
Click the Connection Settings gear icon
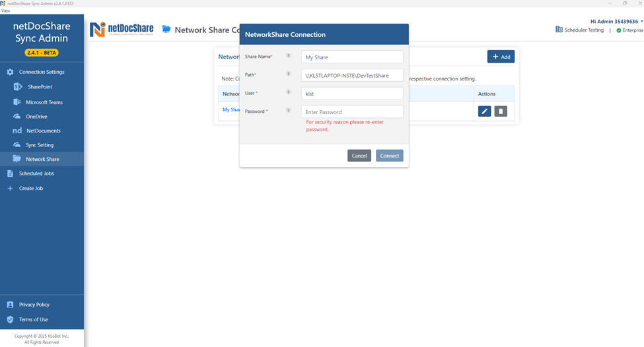(x=11, y=72)
